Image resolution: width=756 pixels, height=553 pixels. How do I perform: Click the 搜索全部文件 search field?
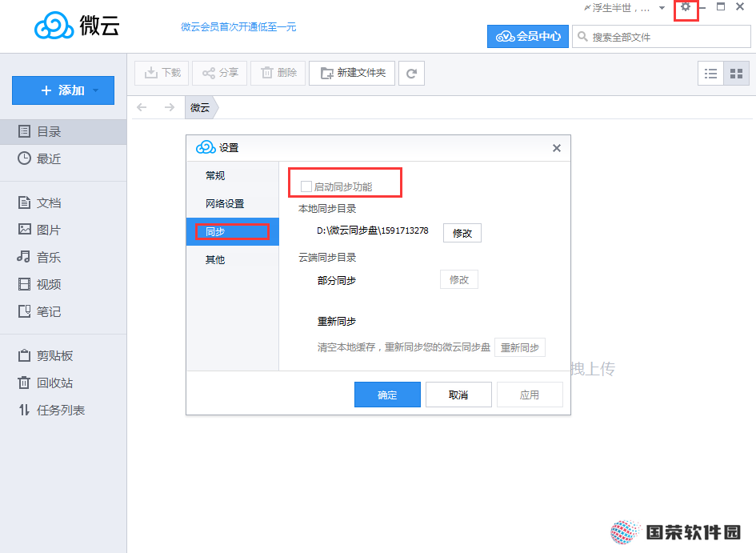[x=662, y=37]
